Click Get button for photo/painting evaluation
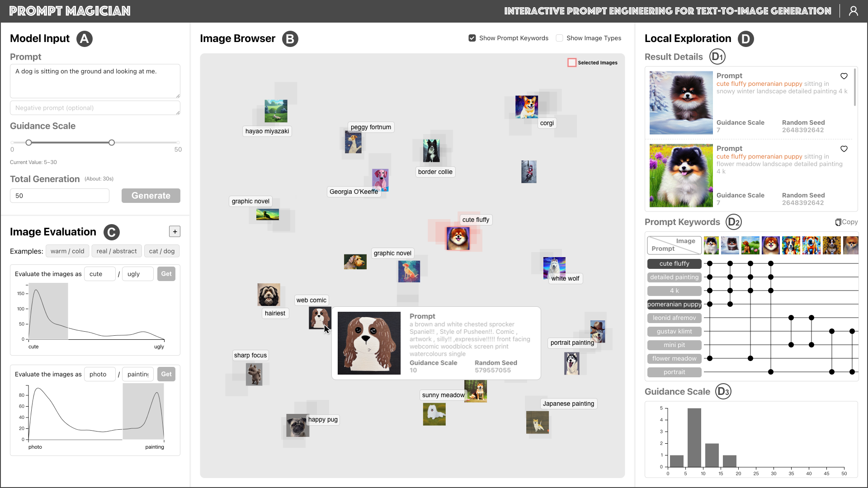The height and width of the screenshot is (488, 868). [166, 374]
